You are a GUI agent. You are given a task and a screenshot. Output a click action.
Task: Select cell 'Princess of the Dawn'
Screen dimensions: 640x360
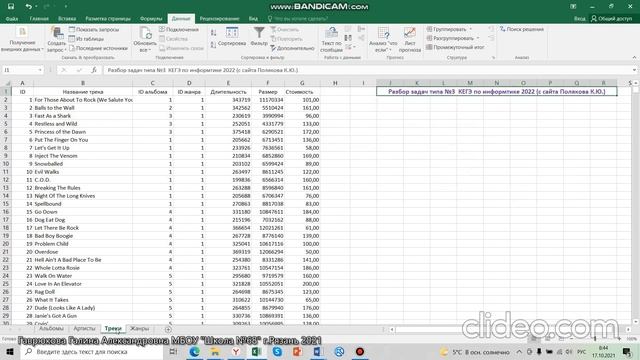(x=83, y=132)
